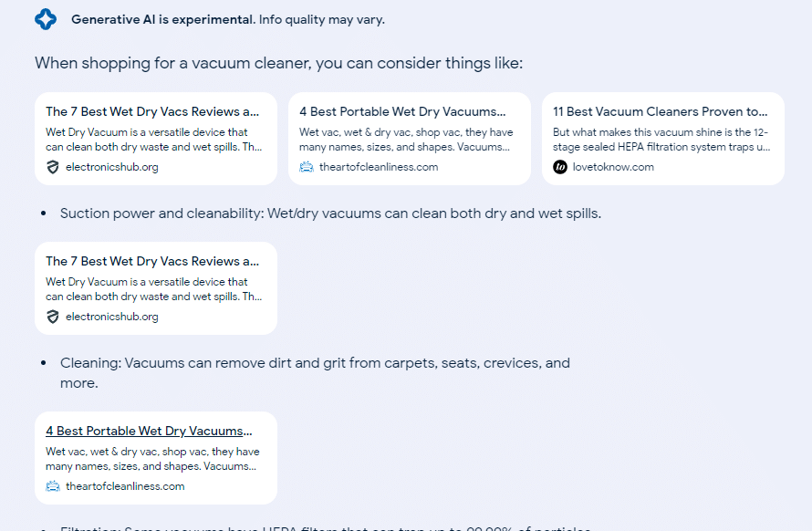Click electronicshub.org favicon in top card
This screenshot has height=531, width=812.
point(52,167)
